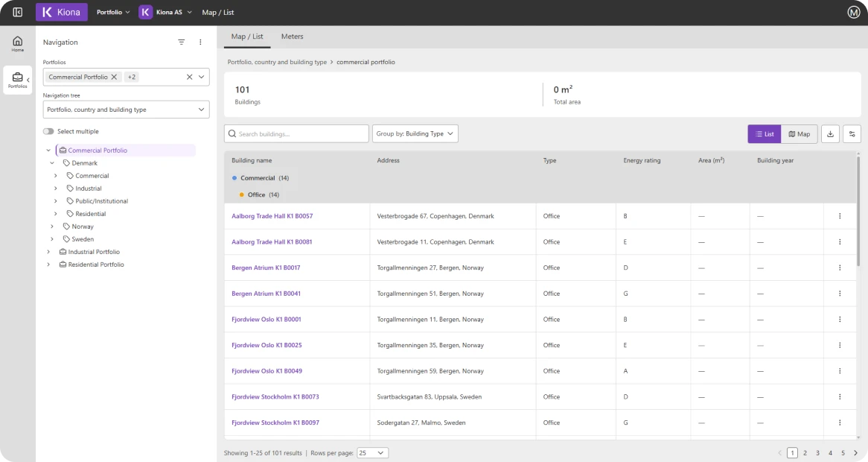This screenshot has width=868, height=462.
Task: Open row menu for Fjordview Oslo K1 B0049
Action: pyautogui.click(x=840, y=371)
